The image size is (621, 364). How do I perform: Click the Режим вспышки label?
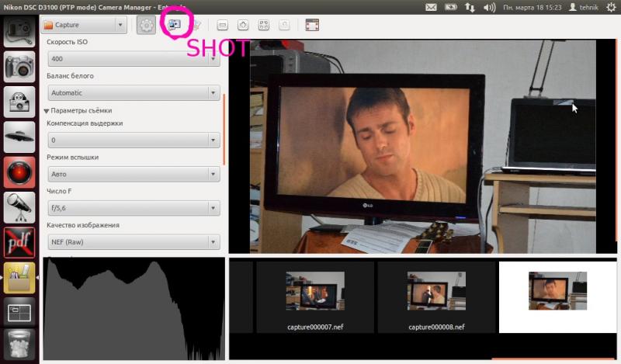click(72, 158)
